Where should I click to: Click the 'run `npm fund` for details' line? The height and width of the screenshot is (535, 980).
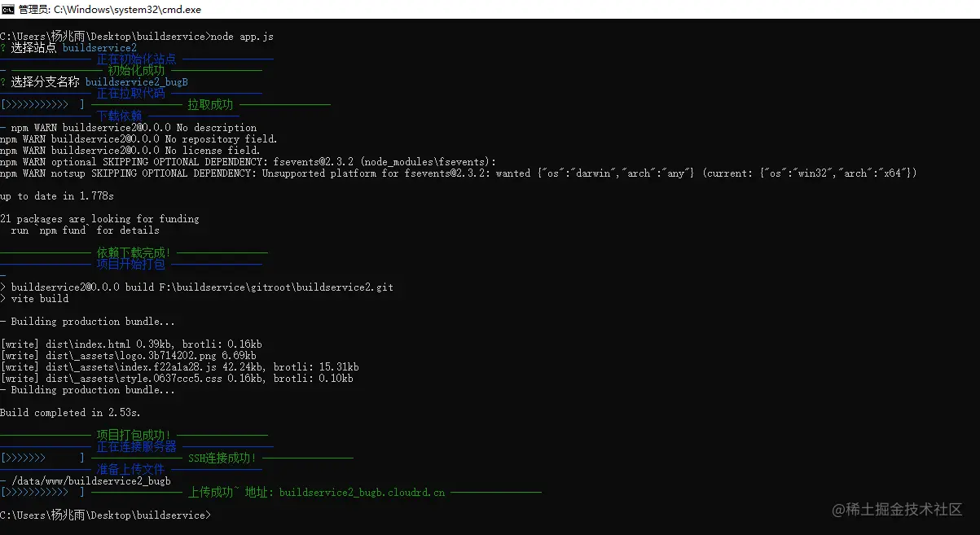86,230
